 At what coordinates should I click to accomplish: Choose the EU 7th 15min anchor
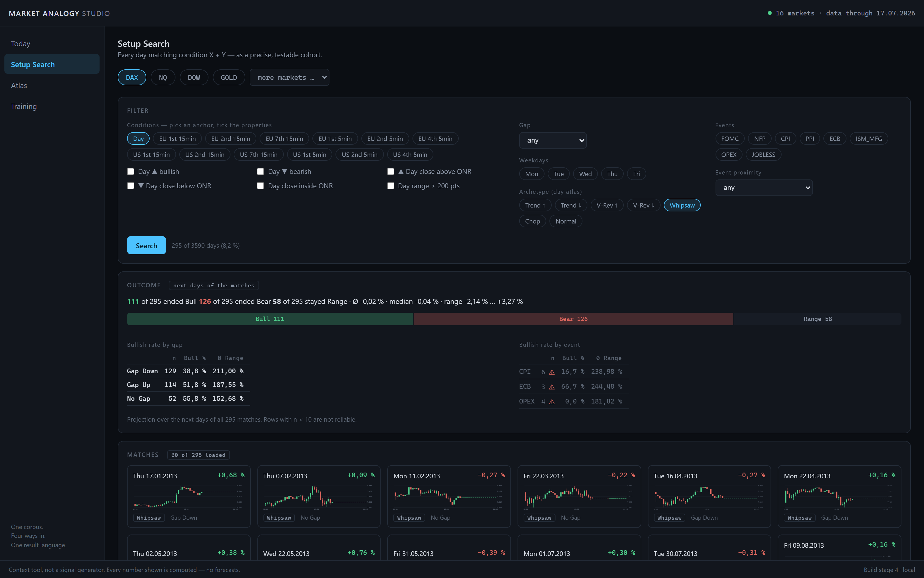284,139
